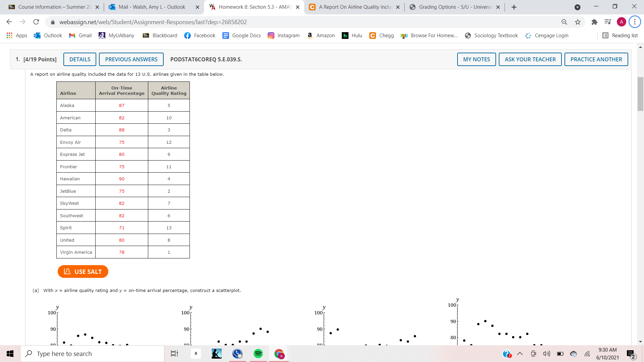This screenshot has width=644, height=362.
Task: Click the page vertical scrollbar thumb
Action: tap(640, 94)
